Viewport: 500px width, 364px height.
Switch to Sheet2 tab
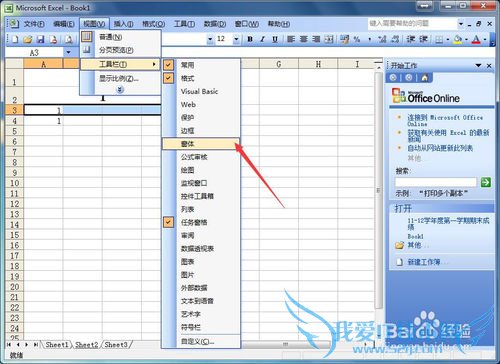point(86,344)
